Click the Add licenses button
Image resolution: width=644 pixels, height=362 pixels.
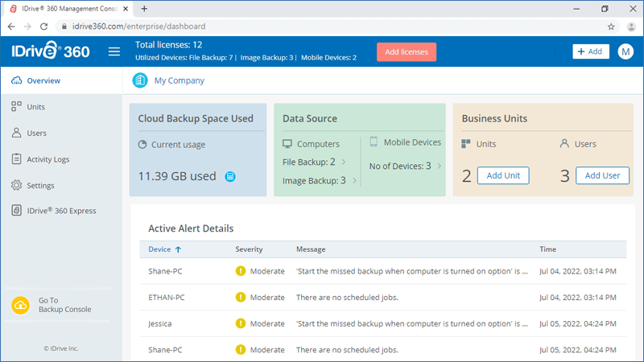(407, 52)
